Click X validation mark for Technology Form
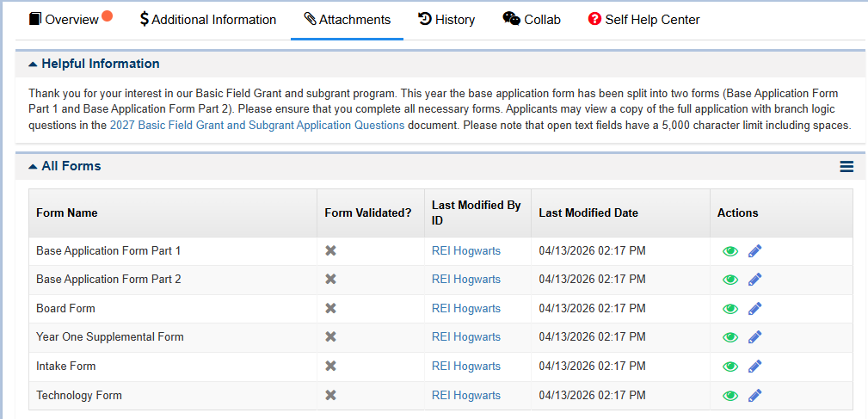Viewport: 868px width, 419px height. coord(330,395)
